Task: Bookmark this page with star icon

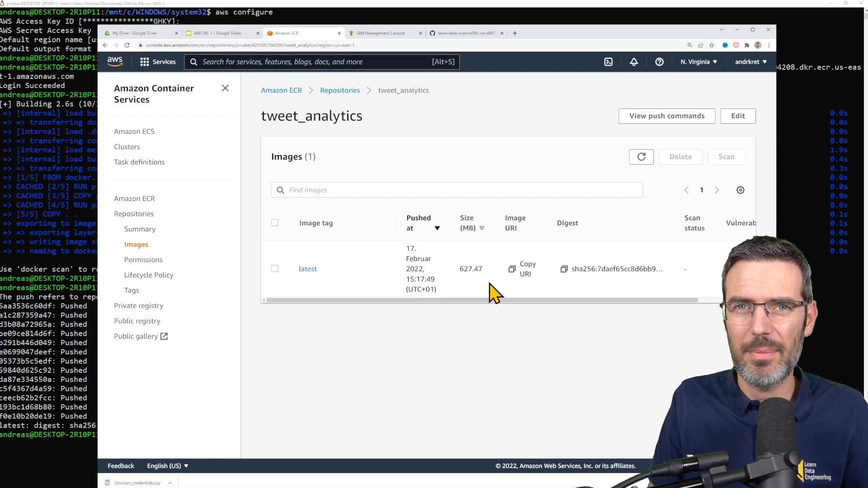Action: [x=711, y=45]
